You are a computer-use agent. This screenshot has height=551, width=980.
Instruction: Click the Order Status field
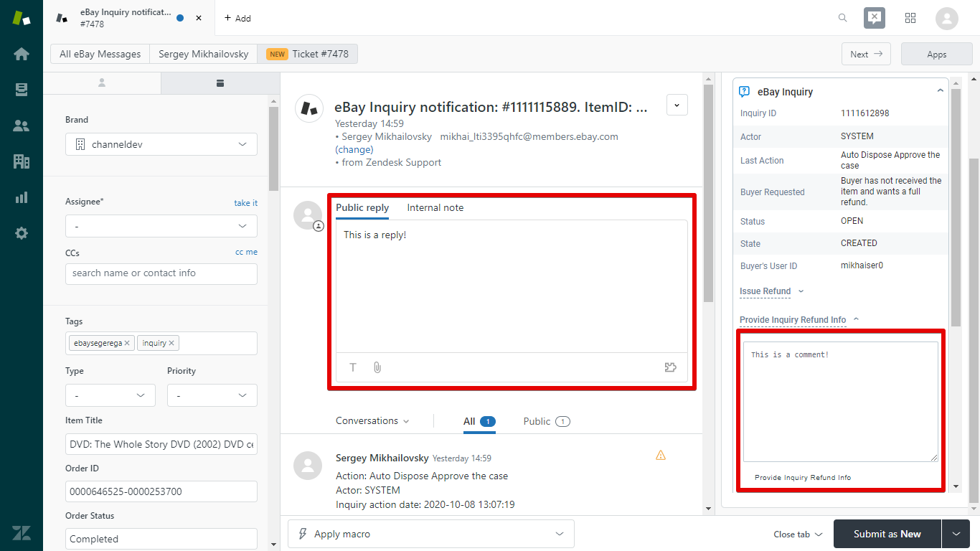(161, 539)
